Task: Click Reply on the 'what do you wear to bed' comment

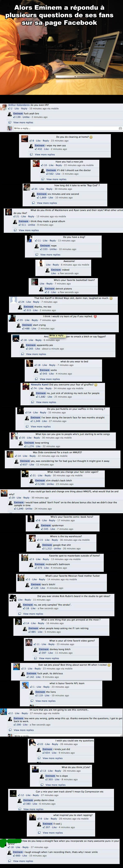Action: point(52,365)
